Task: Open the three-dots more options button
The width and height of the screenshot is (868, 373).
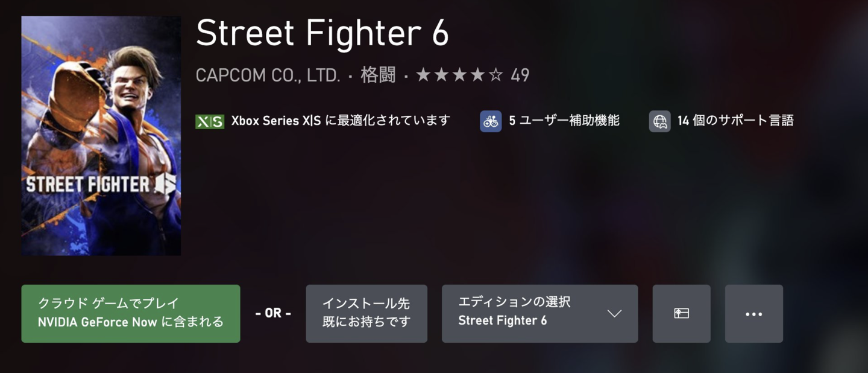Action: (753, 314)
